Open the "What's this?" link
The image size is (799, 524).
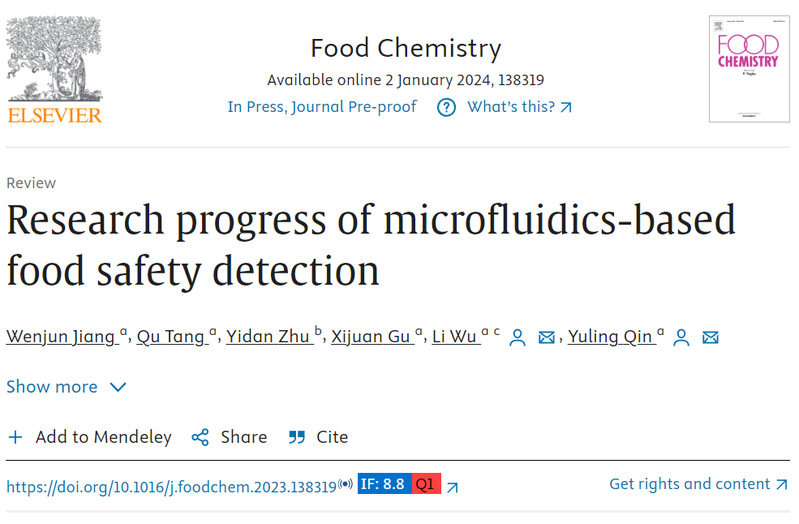tap(520, 107)
